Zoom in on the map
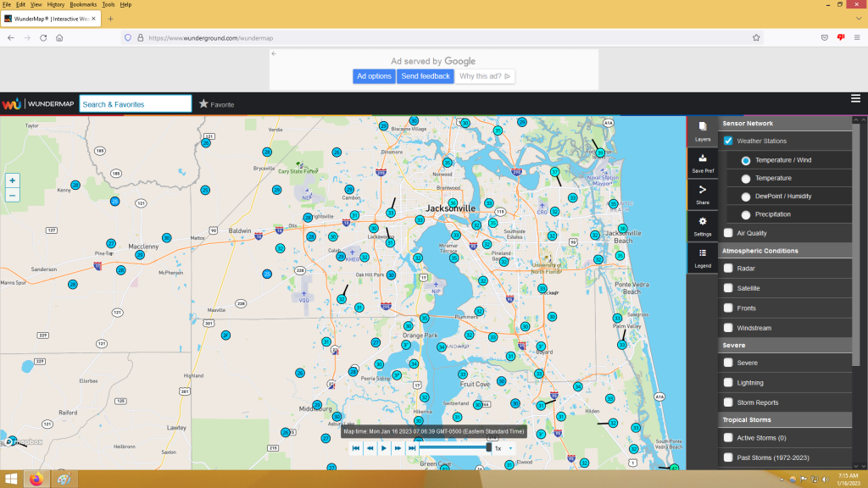Image resolution: width=868 pixels, height=488 pixels. 12,180
